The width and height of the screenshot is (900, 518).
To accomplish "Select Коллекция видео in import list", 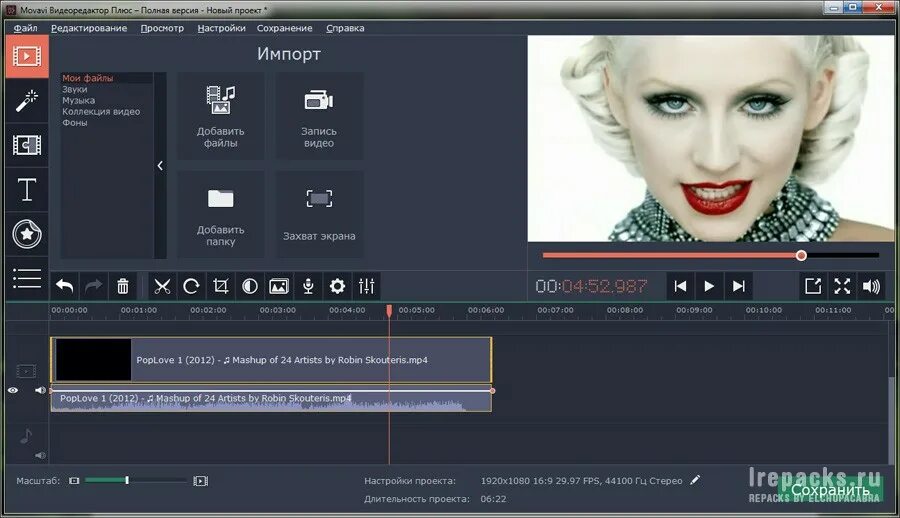I will coord(101,111).
